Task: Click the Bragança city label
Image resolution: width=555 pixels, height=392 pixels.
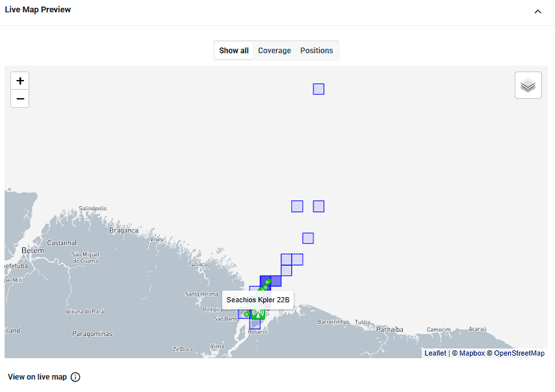Action: [123, 231]
